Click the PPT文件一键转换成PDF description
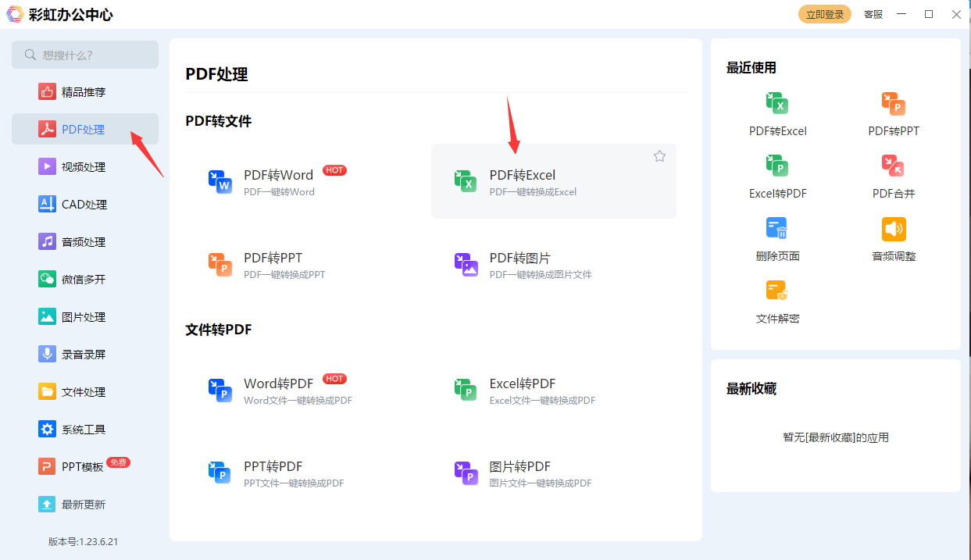Viewport: 971px width, 560px height. tap(294, 483)
